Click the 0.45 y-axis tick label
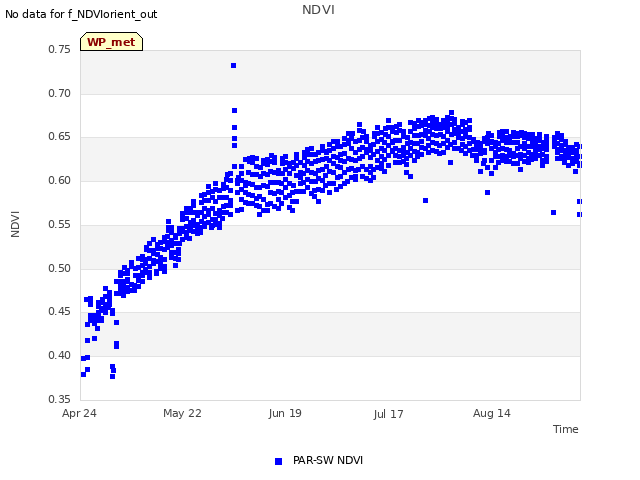The image size is (640, 480). pos(60,311)
